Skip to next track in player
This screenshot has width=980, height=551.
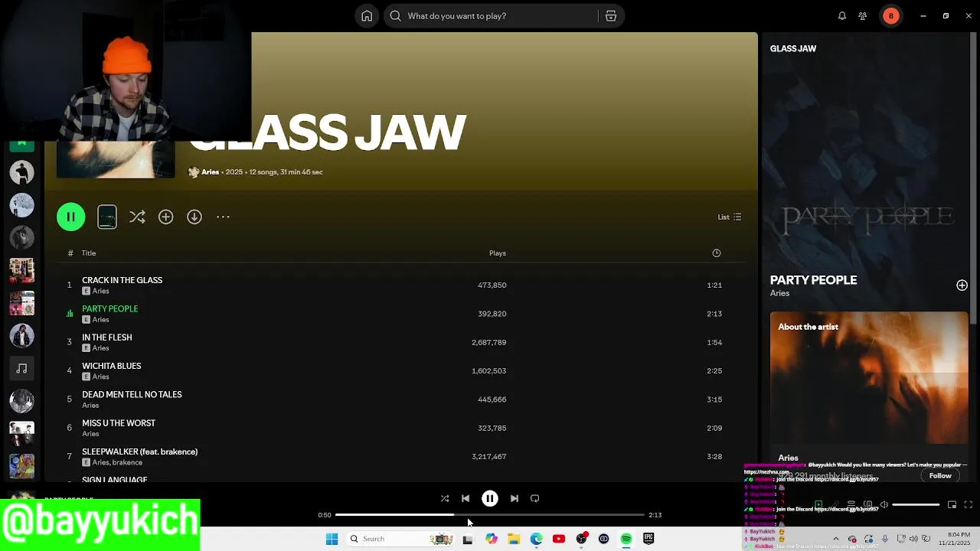(x=514, y=498)
